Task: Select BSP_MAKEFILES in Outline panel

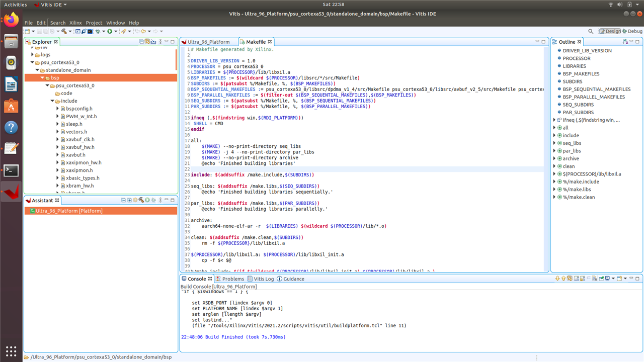Action: 581,74
